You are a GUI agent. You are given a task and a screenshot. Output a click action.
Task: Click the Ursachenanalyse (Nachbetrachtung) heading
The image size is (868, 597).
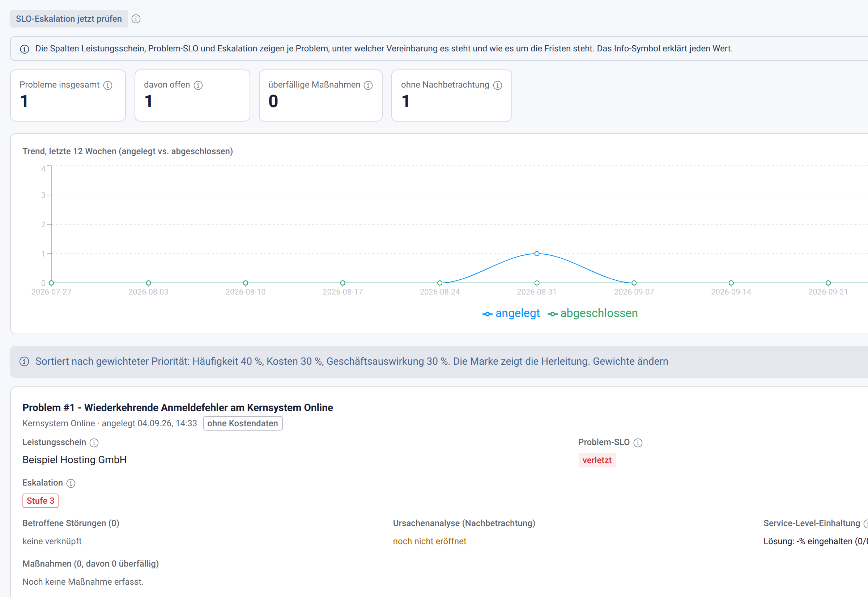[x=464, y=523]
